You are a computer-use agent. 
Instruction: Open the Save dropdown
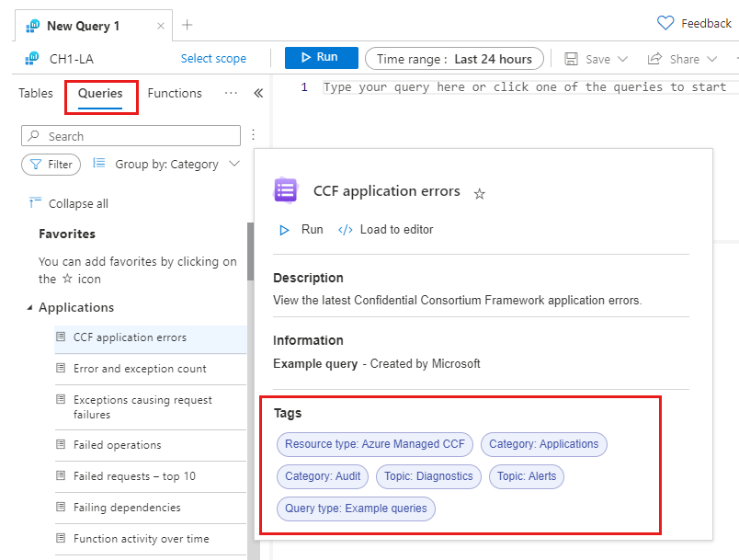(x=597, y=59)
